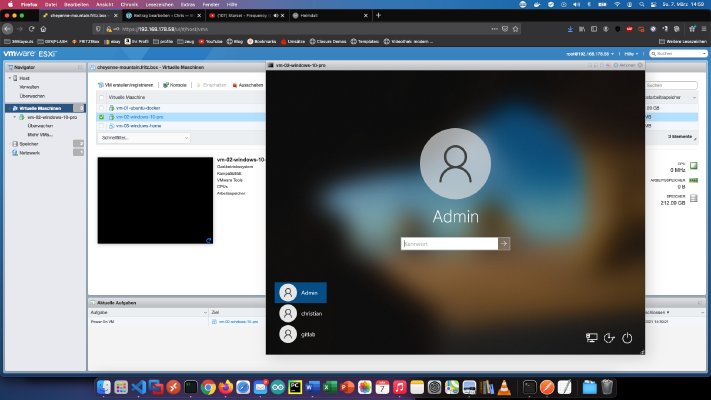Select the christian user account
711x400 pixels.
click(x=301, y=313)
